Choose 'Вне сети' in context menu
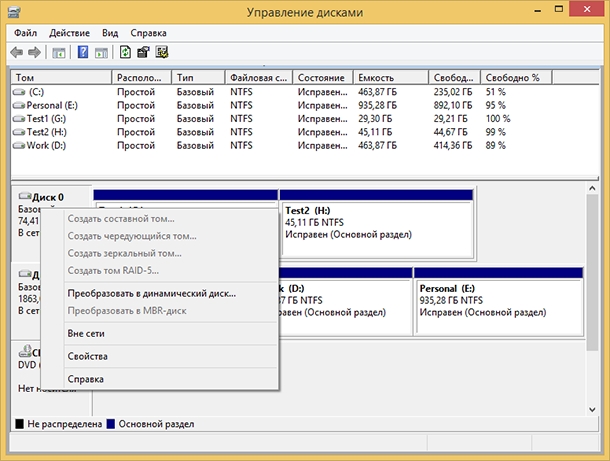 pyautogui.click(x=87, y=333)
